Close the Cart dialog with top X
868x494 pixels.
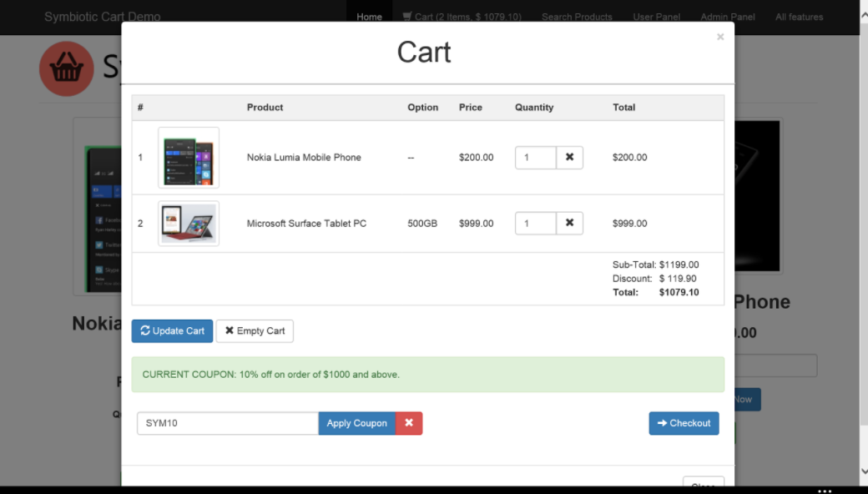click(719, 37)
